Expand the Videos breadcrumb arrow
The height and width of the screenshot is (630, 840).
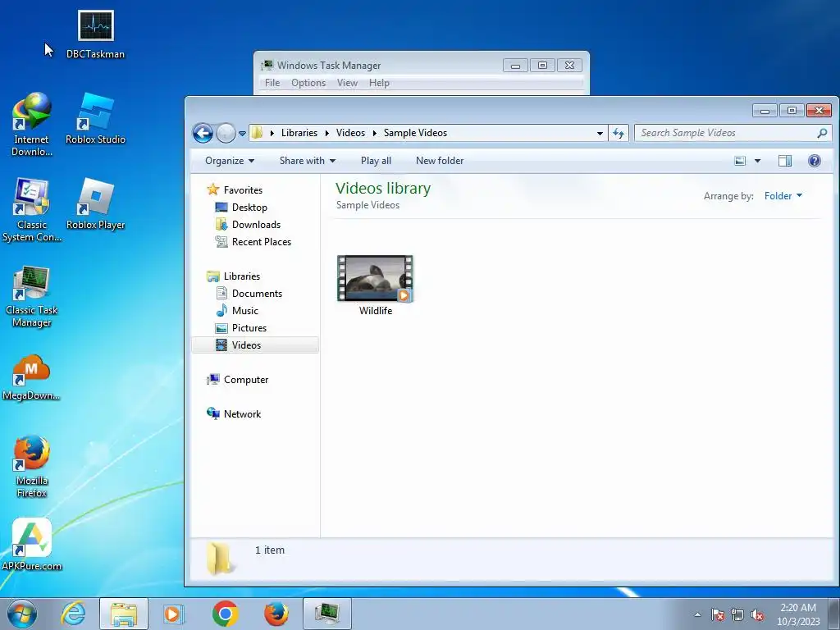coord(374,133)
